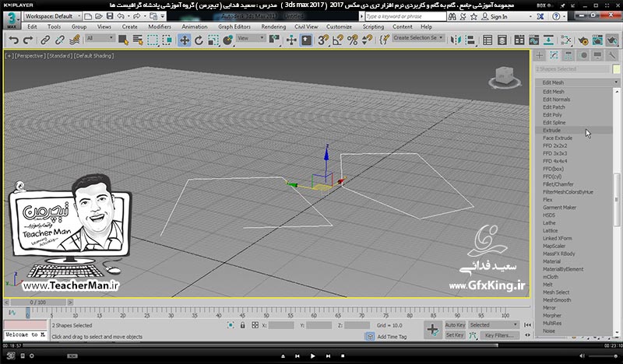The image size is (623, 364).
Task: Open the Curve Editor icon
Action: [x=534, y=40]
